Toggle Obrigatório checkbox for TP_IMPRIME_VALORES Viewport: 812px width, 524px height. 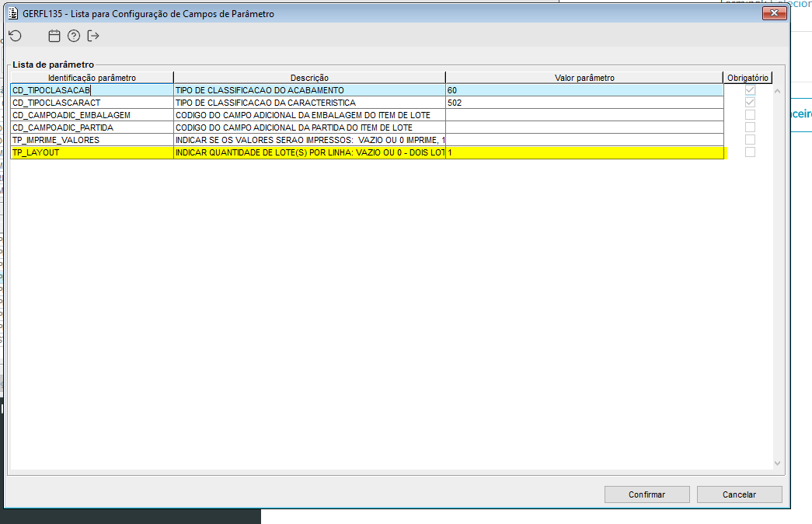point(750,140)
